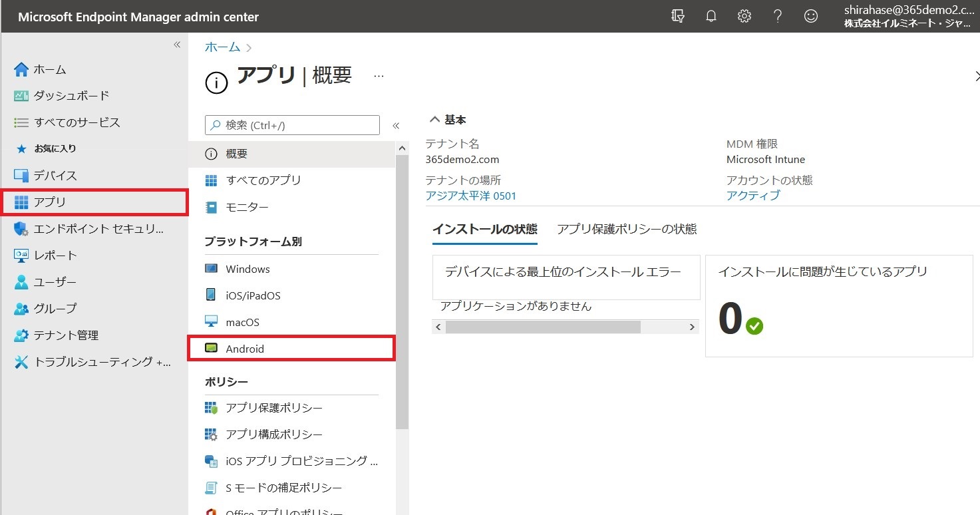Select iOS アプリ プロビジョニング label
Screen dimensions: 980x515
pyautogui.click(x=302, y=461)
